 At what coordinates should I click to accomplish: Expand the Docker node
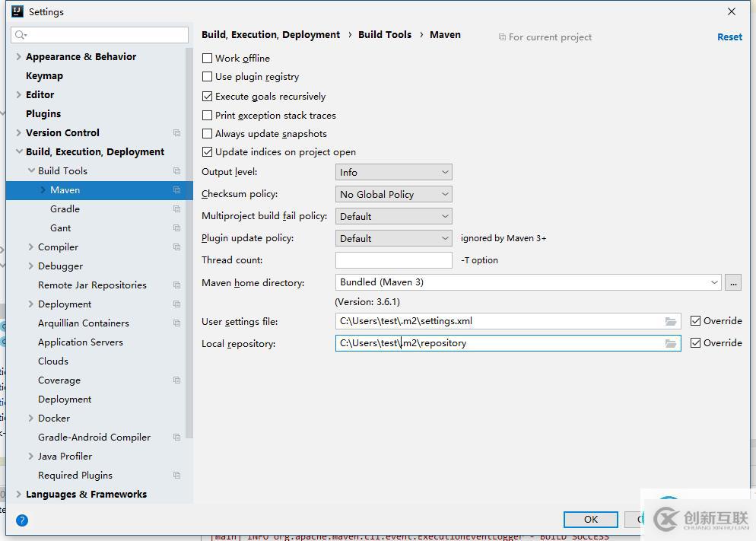(31, 418)
